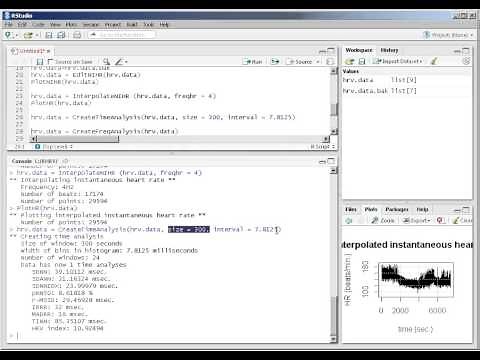Screen dimensions: 480x360
Task: Click the Find/Replace magnifier icon in editor
Action: tap(106, 62)
